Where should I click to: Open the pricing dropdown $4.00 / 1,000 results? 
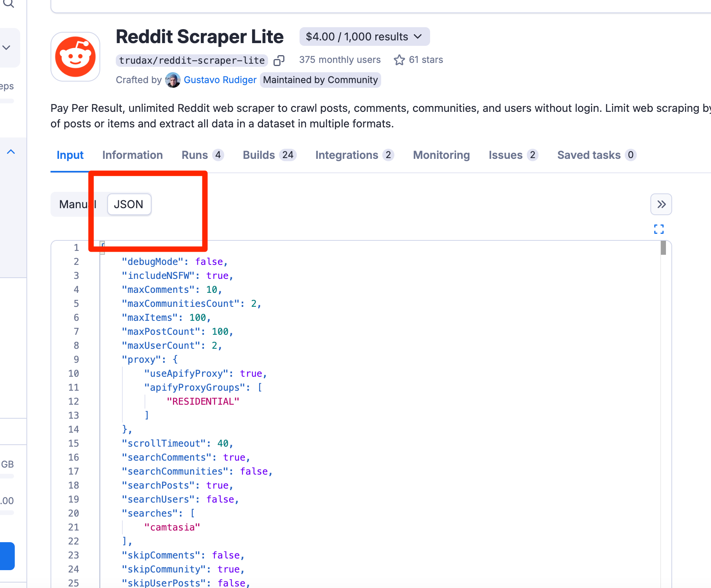(364, 37)
